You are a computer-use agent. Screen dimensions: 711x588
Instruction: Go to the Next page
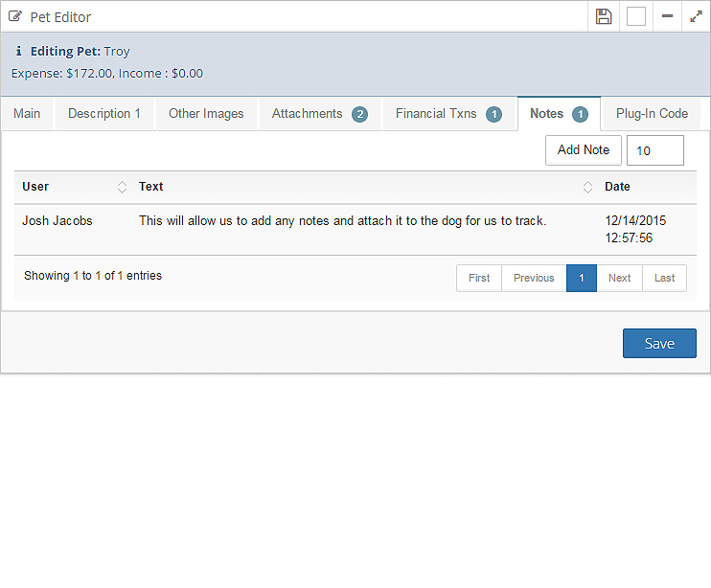tap(619, 278)
